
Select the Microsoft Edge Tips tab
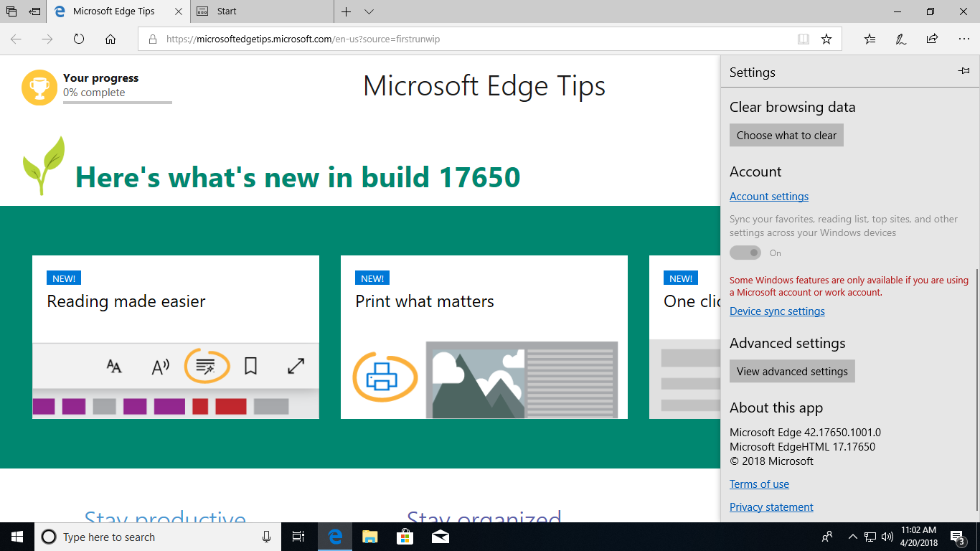click(x=119, y=11)
